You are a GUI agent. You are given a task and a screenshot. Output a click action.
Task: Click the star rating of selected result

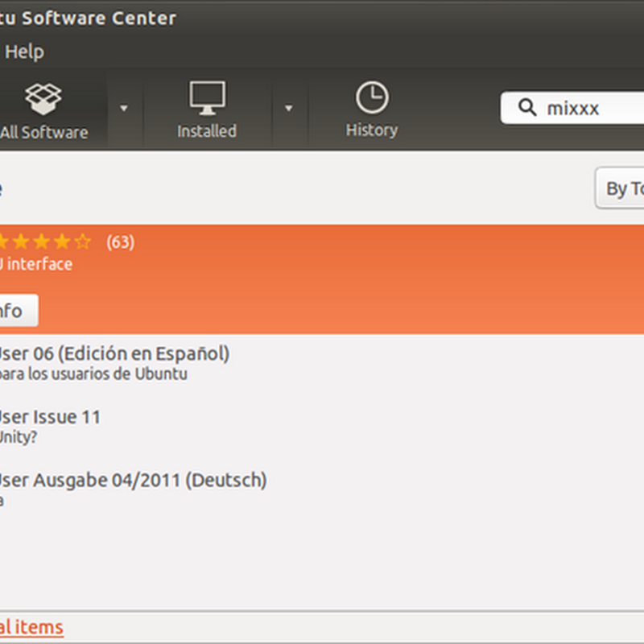tap(44, 242)
